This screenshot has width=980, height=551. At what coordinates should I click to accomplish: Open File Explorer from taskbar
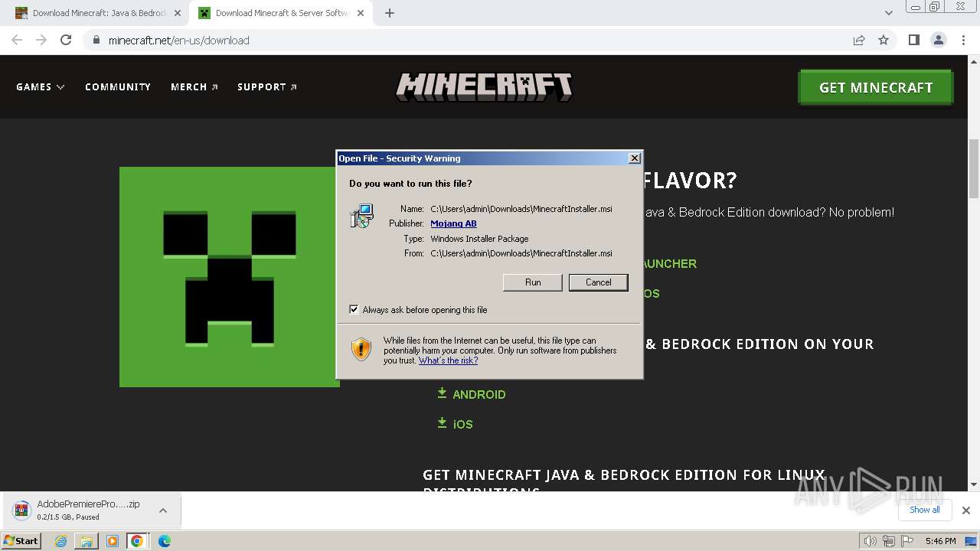[x=87, y=541]
